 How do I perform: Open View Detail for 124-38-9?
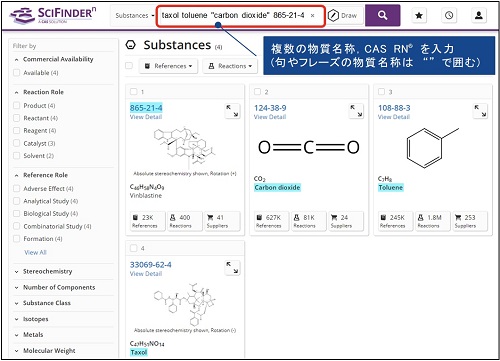270,117
